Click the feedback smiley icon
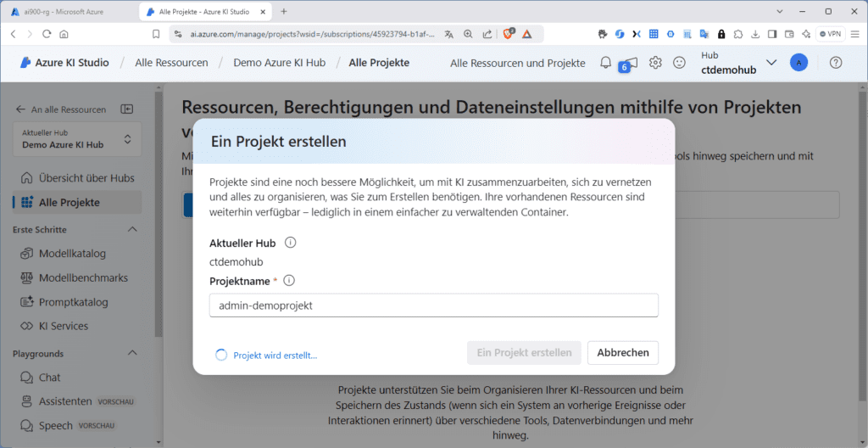868x448 pixels. (679, 63)
